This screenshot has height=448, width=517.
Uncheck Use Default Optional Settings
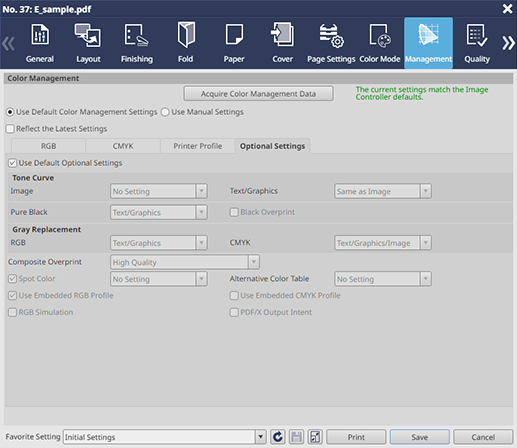pos(13,163)
